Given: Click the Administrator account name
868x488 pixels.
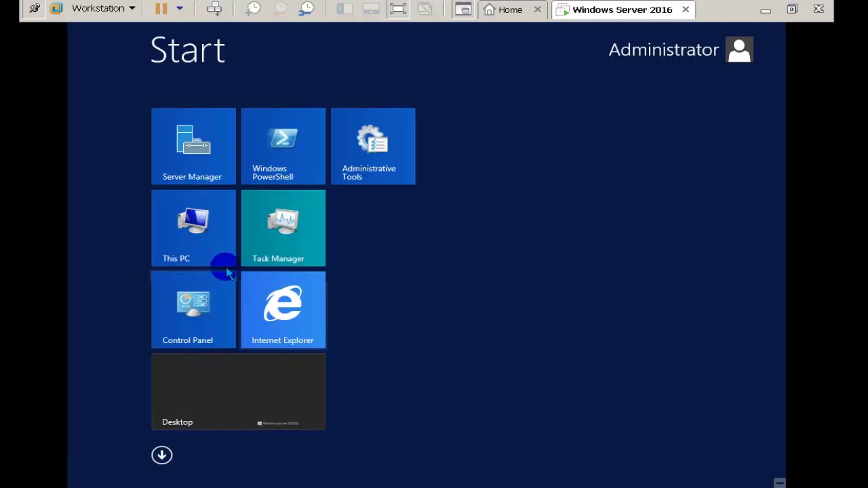Looking at the screenshot, I should (x=663, y=49).
